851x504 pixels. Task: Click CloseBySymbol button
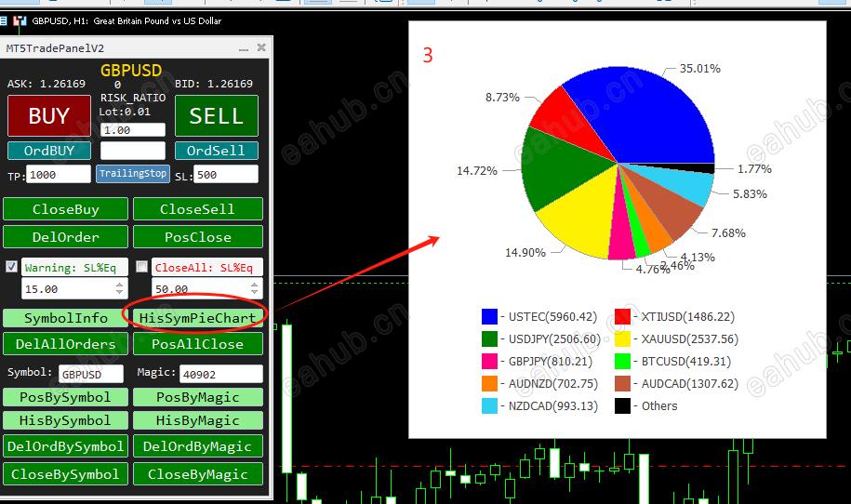[x=66, y=474]
